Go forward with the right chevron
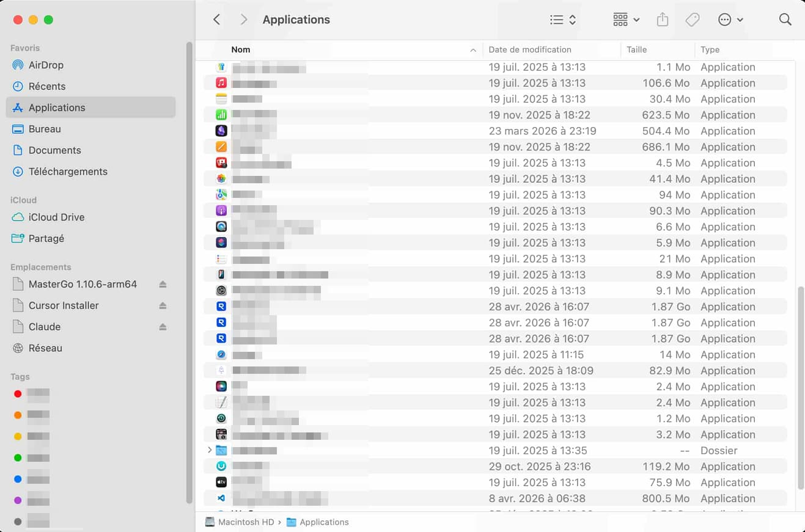The image size is (805, 532). 244,20
